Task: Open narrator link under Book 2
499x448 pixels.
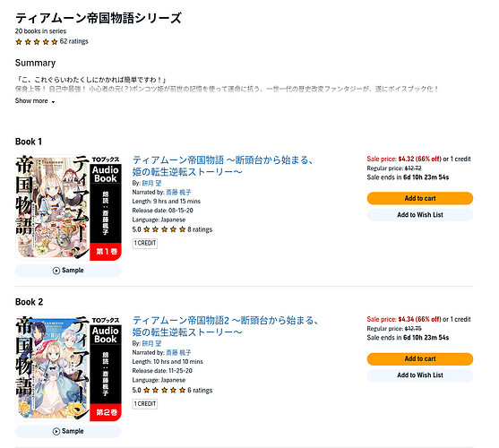Action: 178,352
